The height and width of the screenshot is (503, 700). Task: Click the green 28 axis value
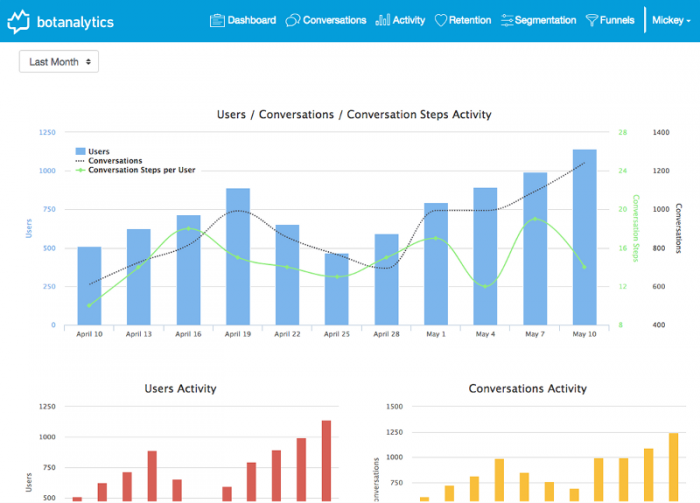(x=623, y=133)
